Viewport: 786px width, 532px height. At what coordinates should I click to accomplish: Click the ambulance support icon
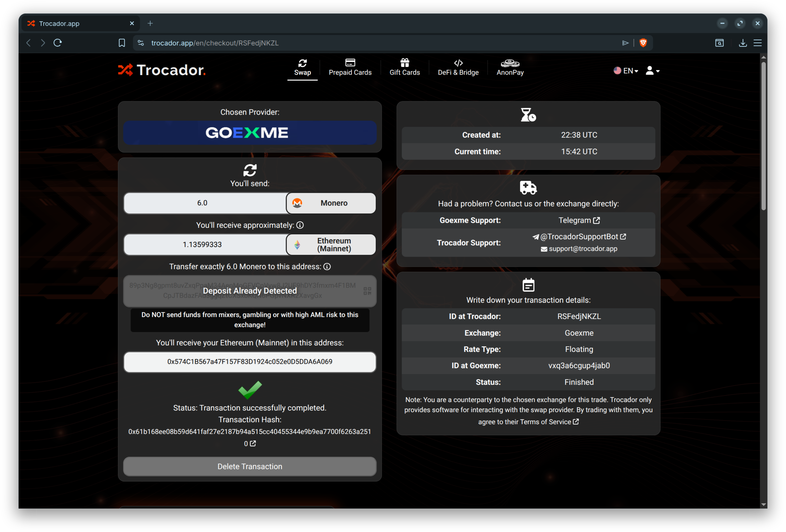pos(528,188)
